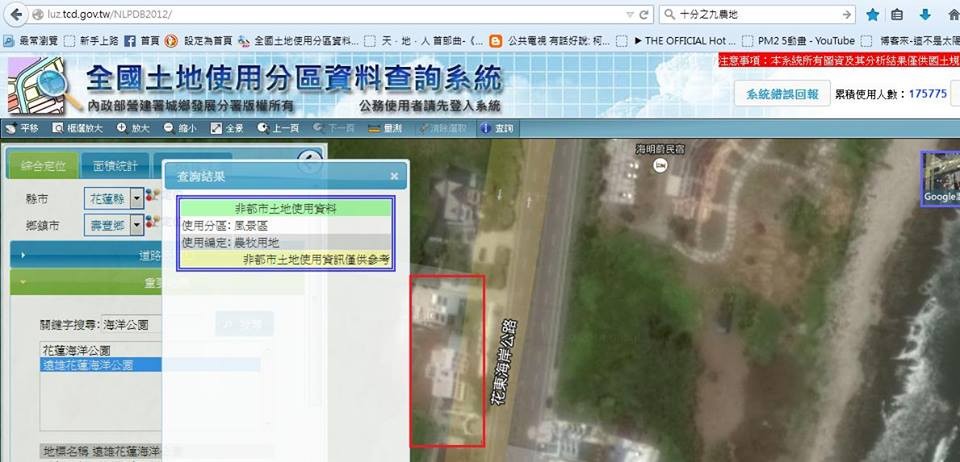The height and width of the screenshot is (462, 960).
Task: Click the 海明蔚民宿 lodging marker on map
Action: [659, 165]
